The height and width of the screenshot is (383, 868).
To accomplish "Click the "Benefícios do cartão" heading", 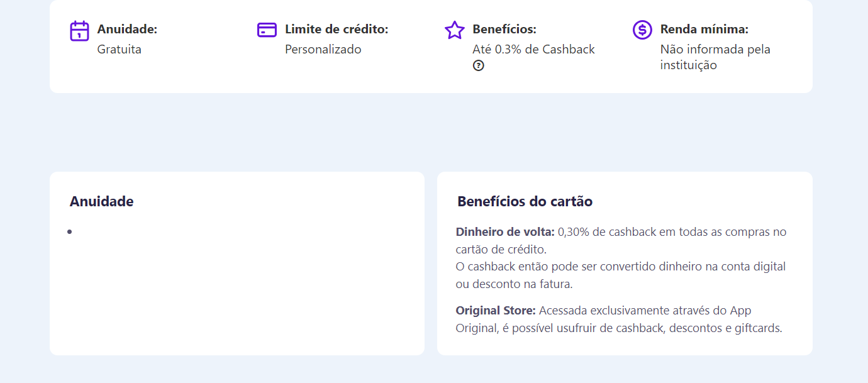I will coord(525,201).
